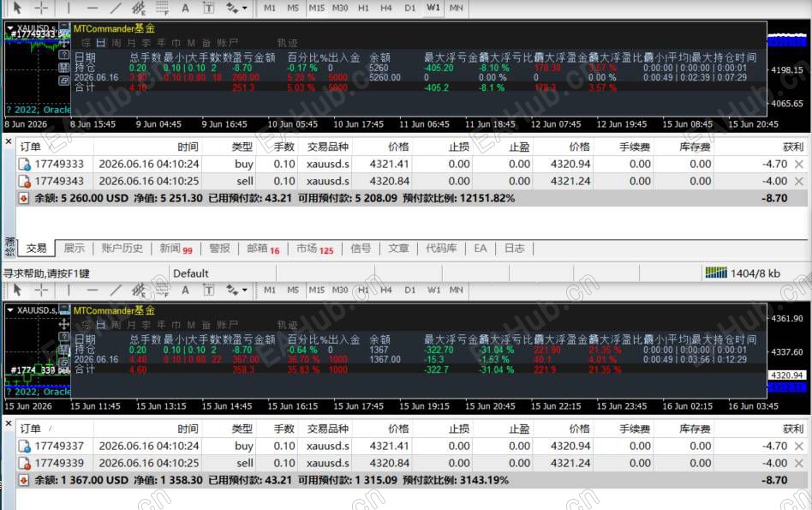Viewport: 812px width, 510px height.
Task: Select Fibonacci retracement tool in upper toolbar
Action: point(163,8)
